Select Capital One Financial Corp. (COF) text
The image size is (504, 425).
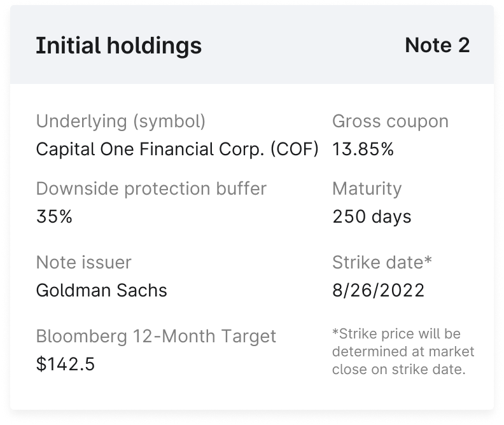point(177,150)
